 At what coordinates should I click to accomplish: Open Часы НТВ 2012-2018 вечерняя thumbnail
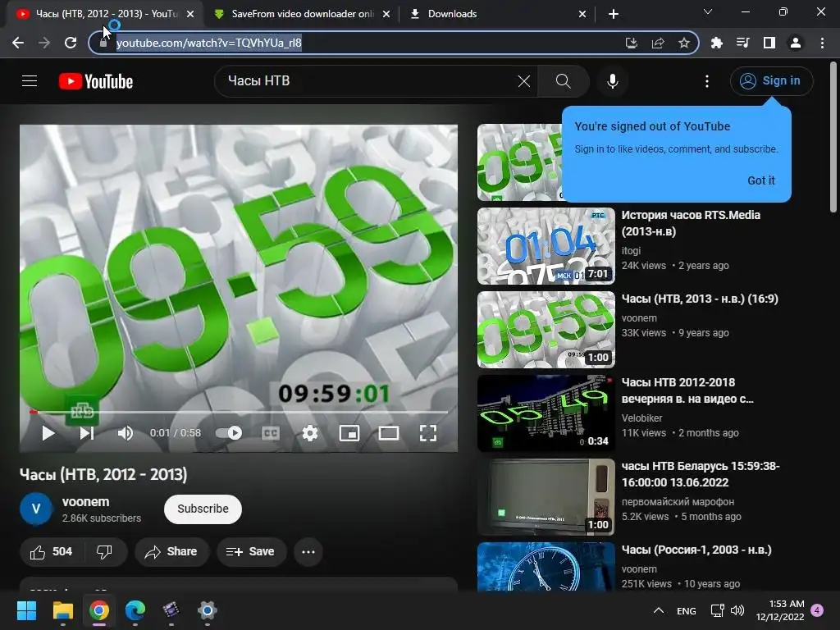pos(546,413)
